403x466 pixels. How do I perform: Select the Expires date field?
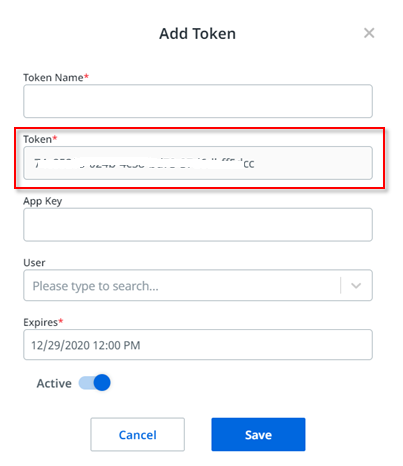point(198,345)
